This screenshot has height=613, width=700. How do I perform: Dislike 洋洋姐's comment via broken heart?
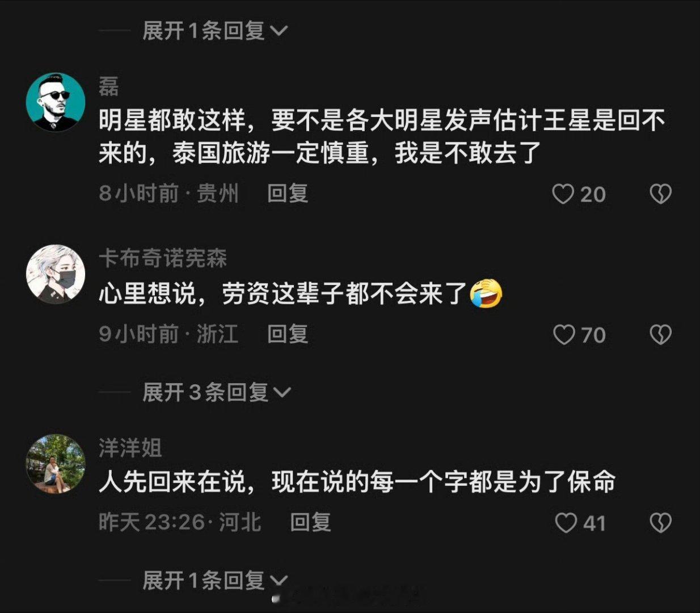click(660, 523)
